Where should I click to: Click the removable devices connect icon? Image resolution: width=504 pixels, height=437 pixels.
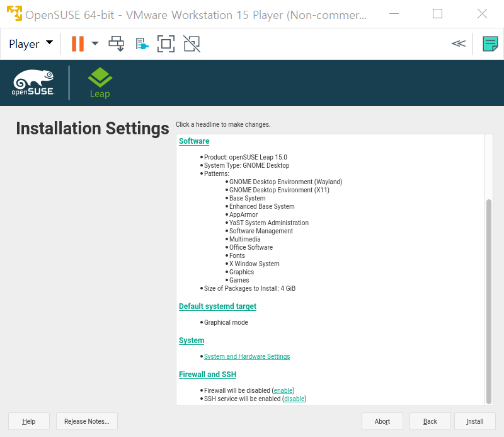coord(142,44)
